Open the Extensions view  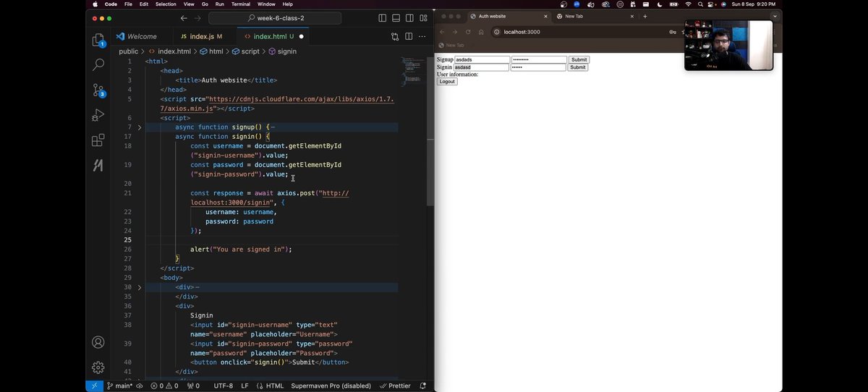pos(98,140)
